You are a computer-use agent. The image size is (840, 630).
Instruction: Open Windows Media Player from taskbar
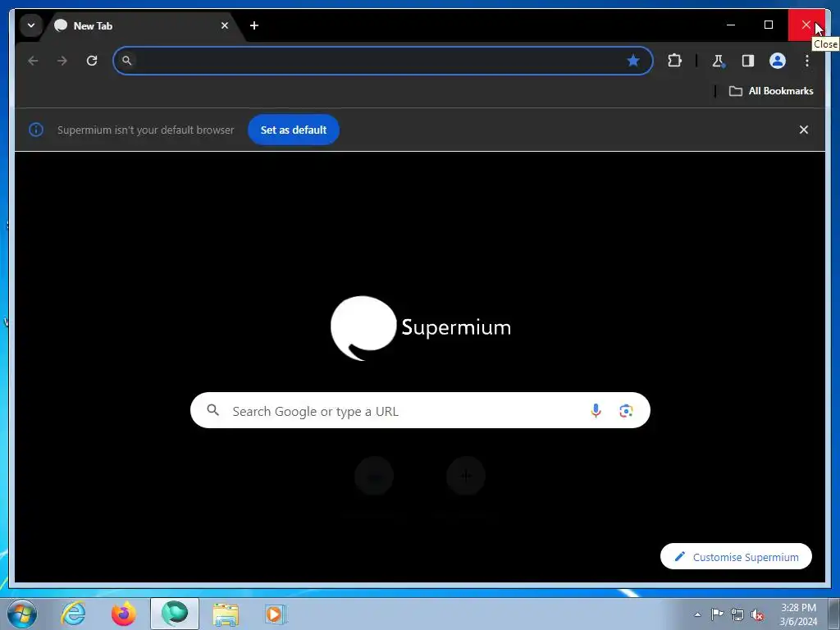click(x=276, y=614)
